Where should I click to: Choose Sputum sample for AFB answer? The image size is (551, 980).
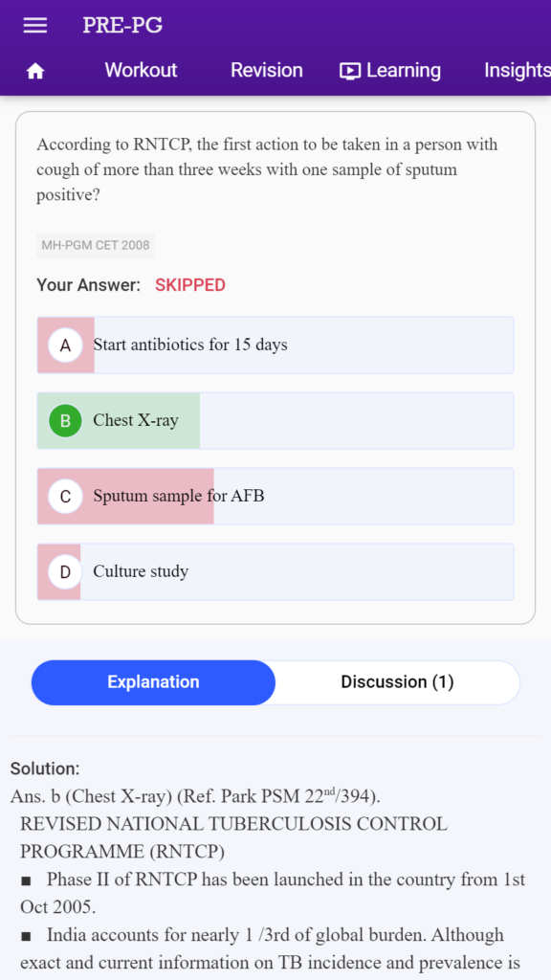275,497
